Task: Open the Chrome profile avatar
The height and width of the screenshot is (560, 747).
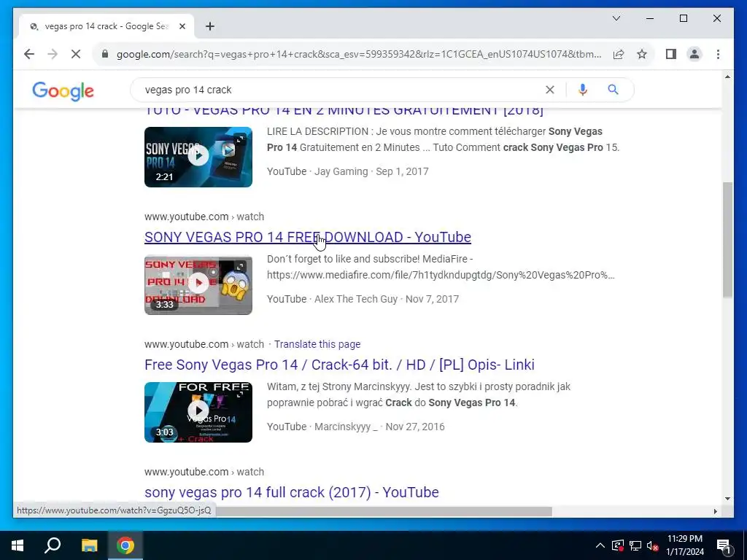Action: [694, 54]
